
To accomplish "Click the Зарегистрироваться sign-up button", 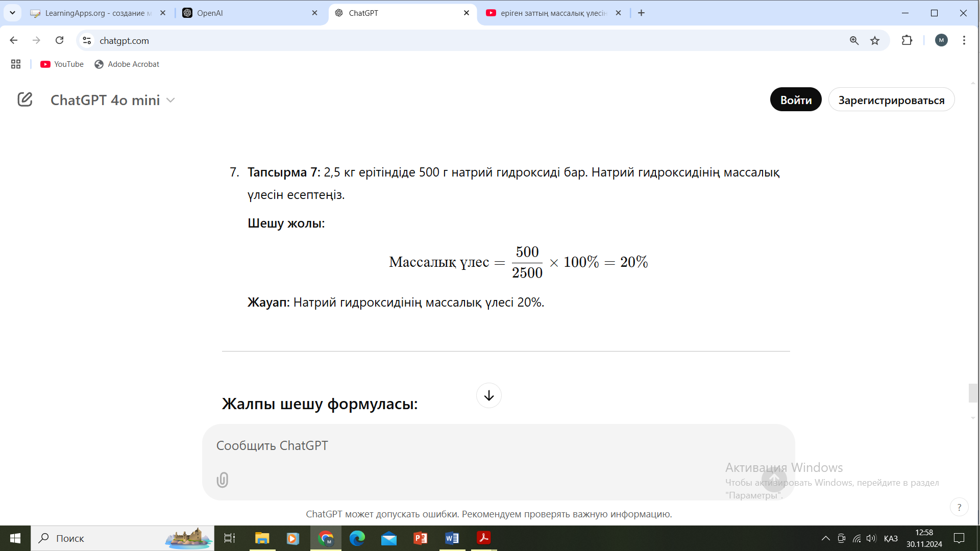I will coord(891,100).
